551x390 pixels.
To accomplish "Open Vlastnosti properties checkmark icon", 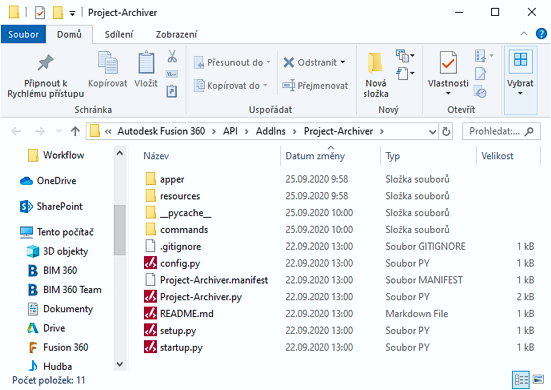I will tap(448, 63).
